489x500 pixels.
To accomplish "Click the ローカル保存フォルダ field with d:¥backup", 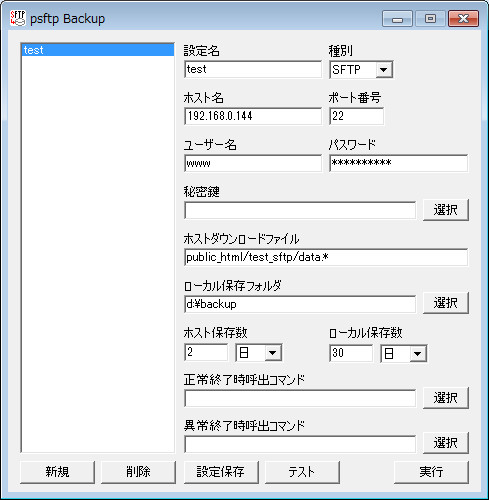I will [300, 304].
